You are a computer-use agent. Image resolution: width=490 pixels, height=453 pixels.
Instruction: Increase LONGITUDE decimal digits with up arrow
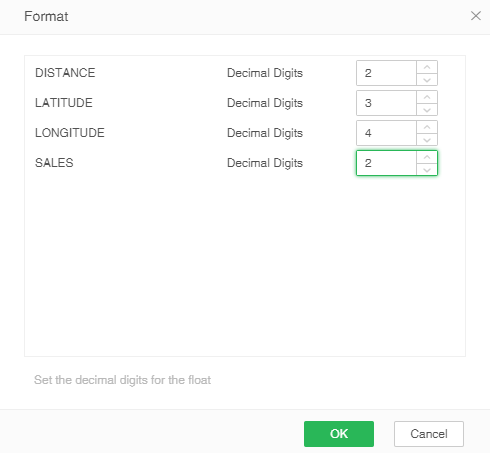pos(427,127)
